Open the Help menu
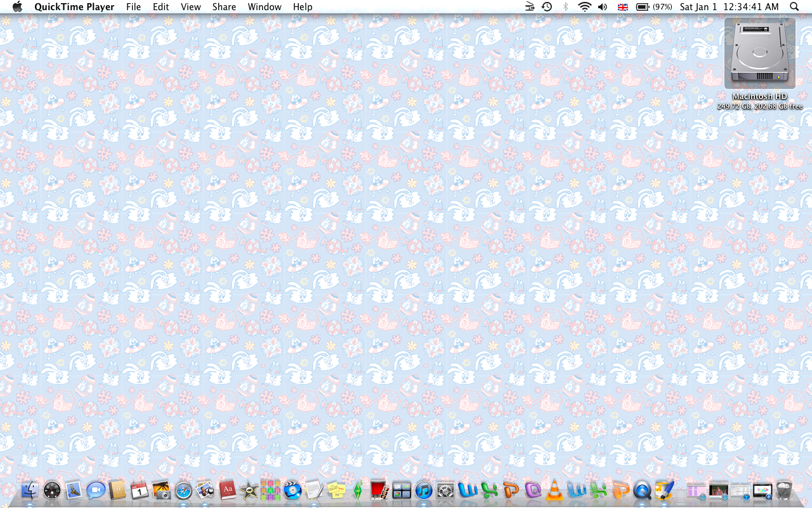This screenshot has height=508, width=812. pyautogui.click(x=303, y=7)
